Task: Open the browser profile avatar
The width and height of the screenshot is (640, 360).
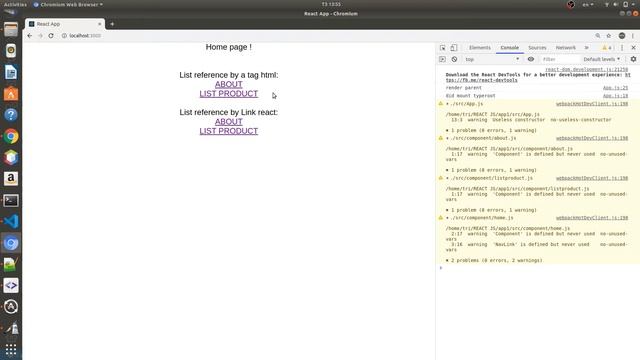Action: pos(622,36)
